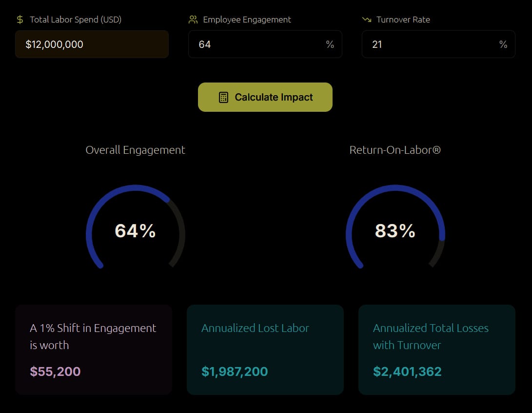The image size is (532, 413).
Task: Click the dollar sign icon
Action: [20, 20]
